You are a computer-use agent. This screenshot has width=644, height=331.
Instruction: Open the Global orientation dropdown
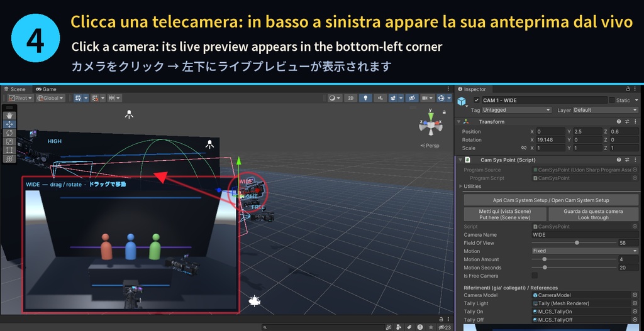50,98
